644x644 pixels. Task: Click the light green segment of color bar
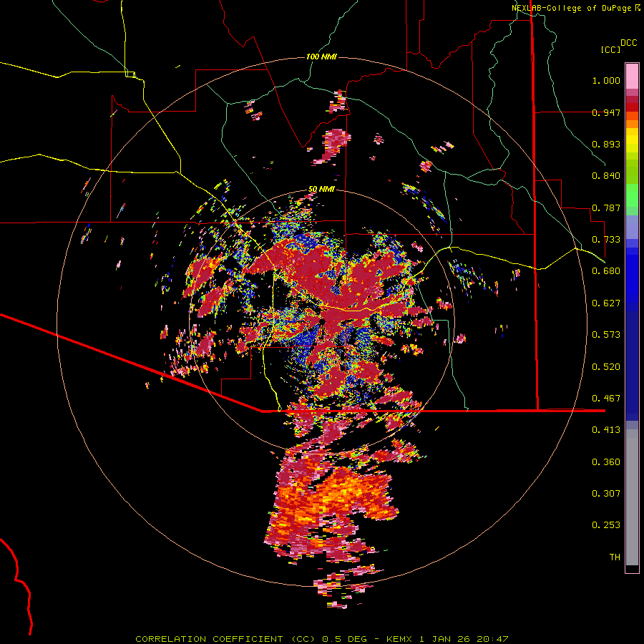pyautogui.click(x=632, y=195)
